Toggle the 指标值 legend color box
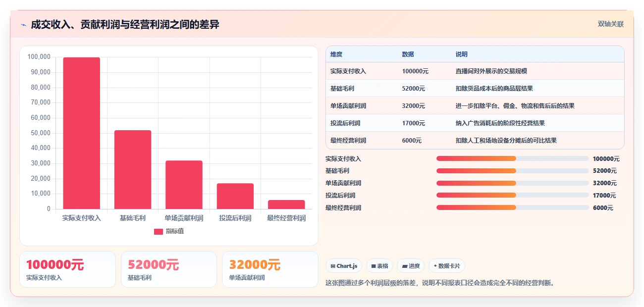Screen dimensions: 644x307 click(159, 232)
